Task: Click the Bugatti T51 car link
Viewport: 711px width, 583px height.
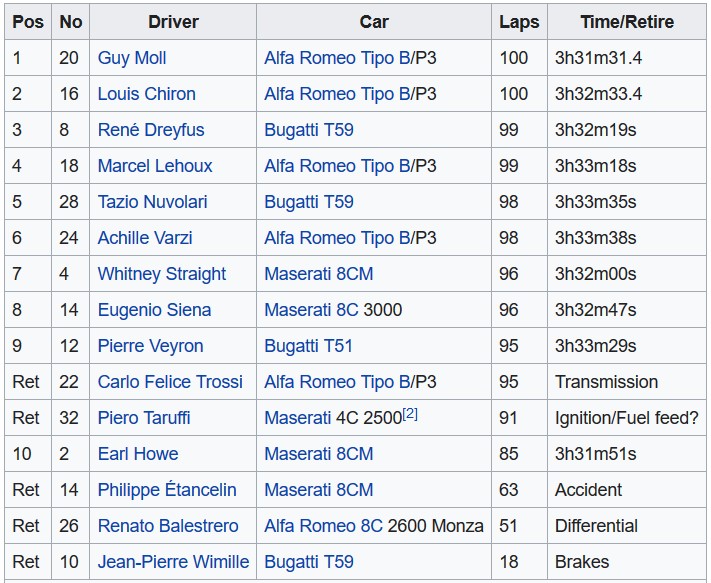Action: click(308, 346)
